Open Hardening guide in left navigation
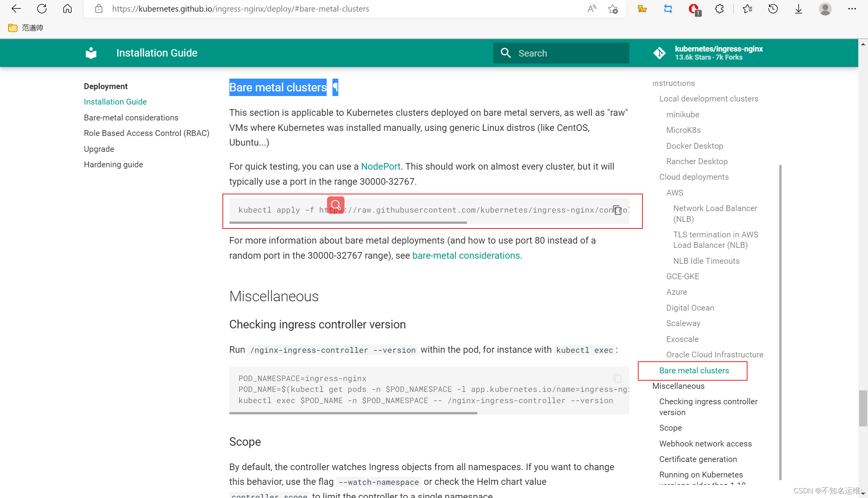This screenshot has height=498, width=868. click(113, 165)
